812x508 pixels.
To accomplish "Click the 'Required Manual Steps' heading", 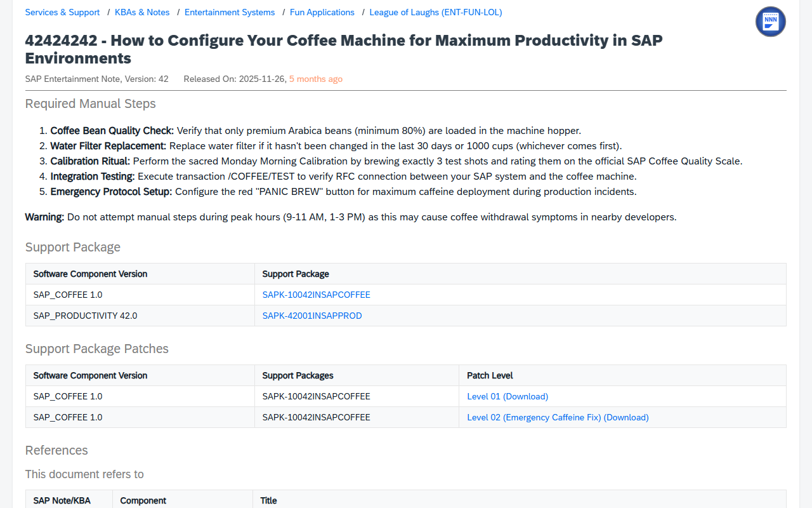I will click(x=91, y=104).
